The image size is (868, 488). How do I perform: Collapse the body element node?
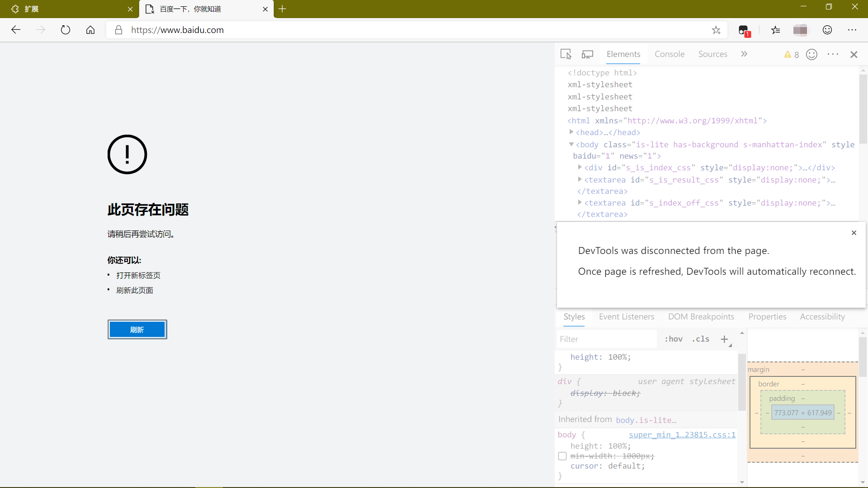tap(571, 145)
